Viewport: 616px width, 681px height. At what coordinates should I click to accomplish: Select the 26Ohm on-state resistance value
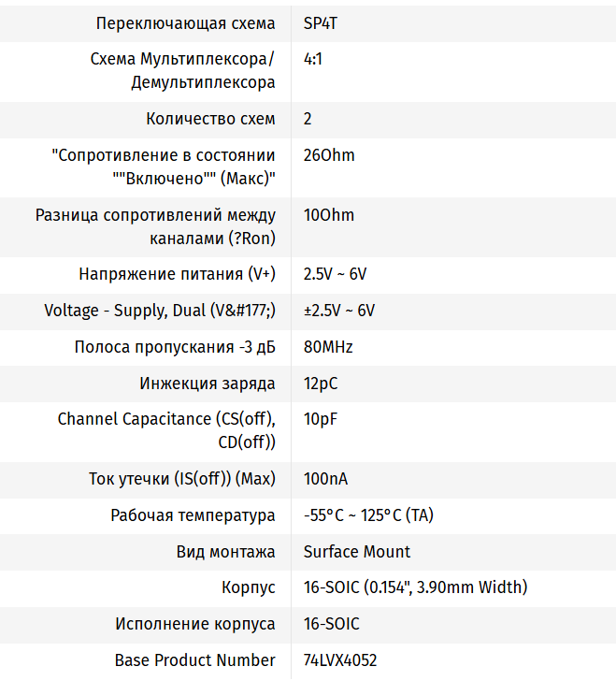pyautogui.click(x=329, y=155)
